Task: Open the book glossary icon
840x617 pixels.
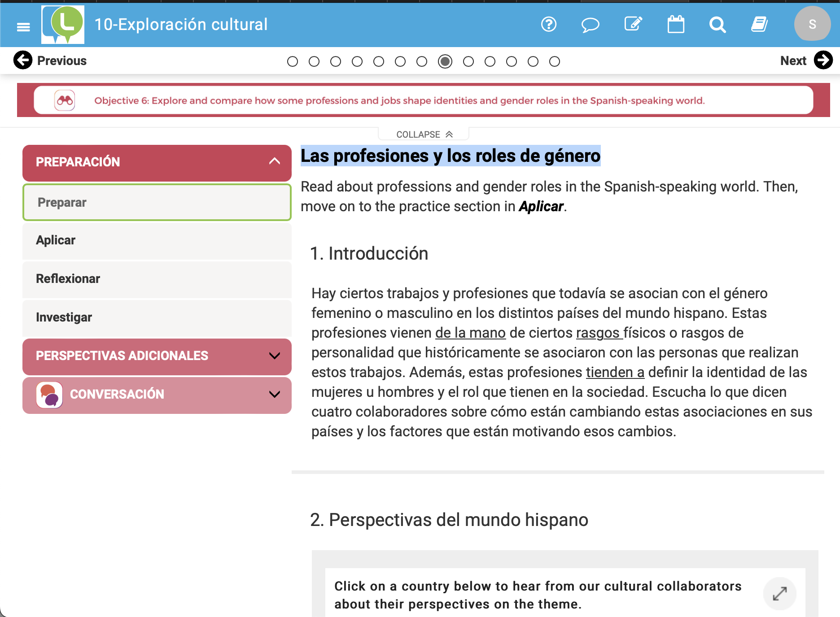Action: (x=760, y=24)
